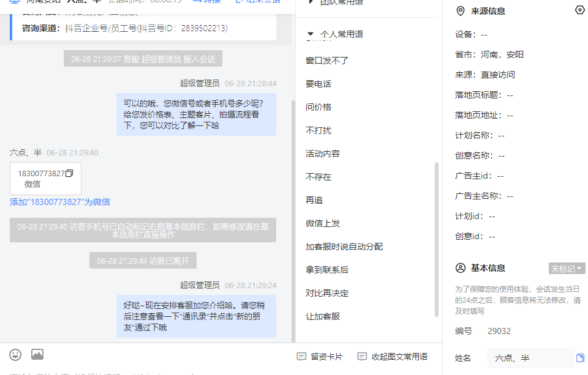Click the 省市: 河南, 安阳 entry
Screen dimensions: 588x375
tap(489, 54)
